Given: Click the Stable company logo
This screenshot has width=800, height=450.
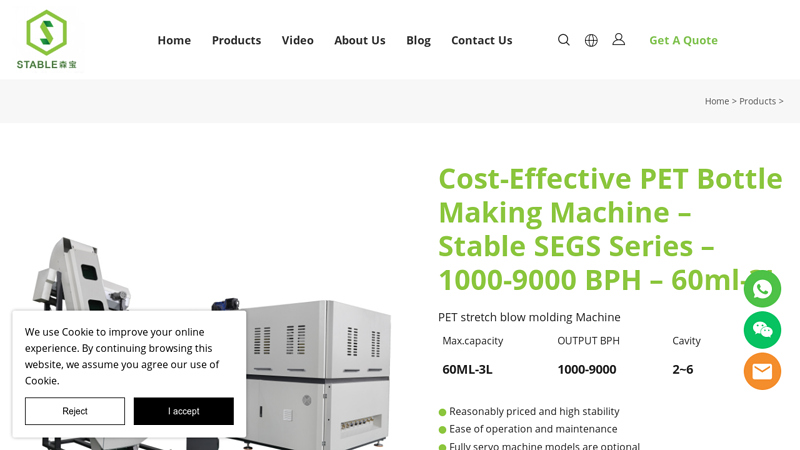Looking at the screenshot, I should tap(46, 40).
